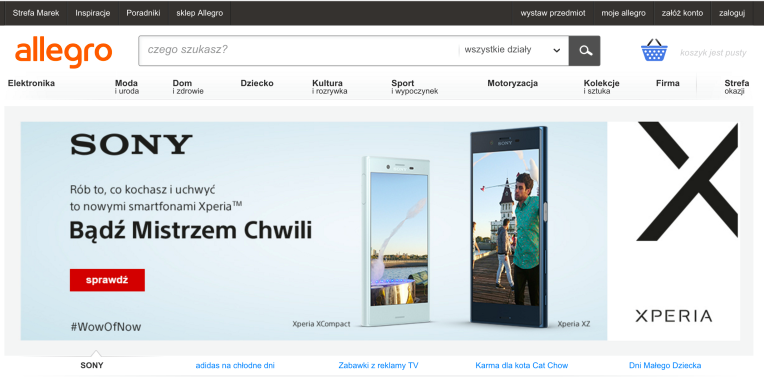Viewport: 764px width, 390px height.
Task: Open the blue shopping basket icon
Action: pyautogui.click(x=654, y=50)
